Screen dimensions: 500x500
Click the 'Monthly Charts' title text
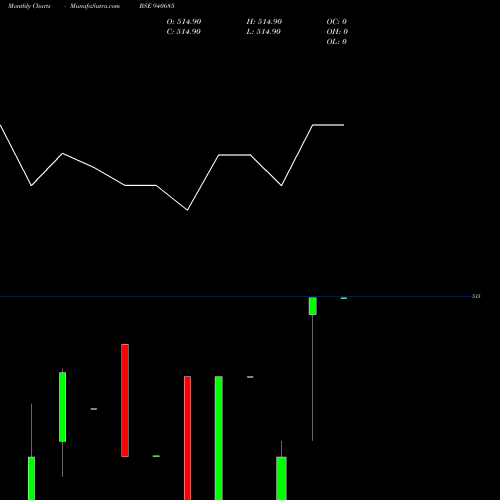click(x=29, y=6)
